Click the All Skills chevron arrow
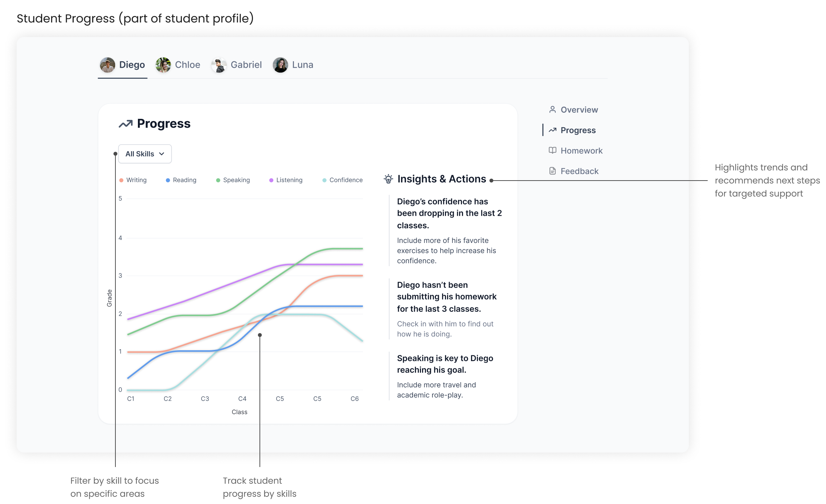 161,154
